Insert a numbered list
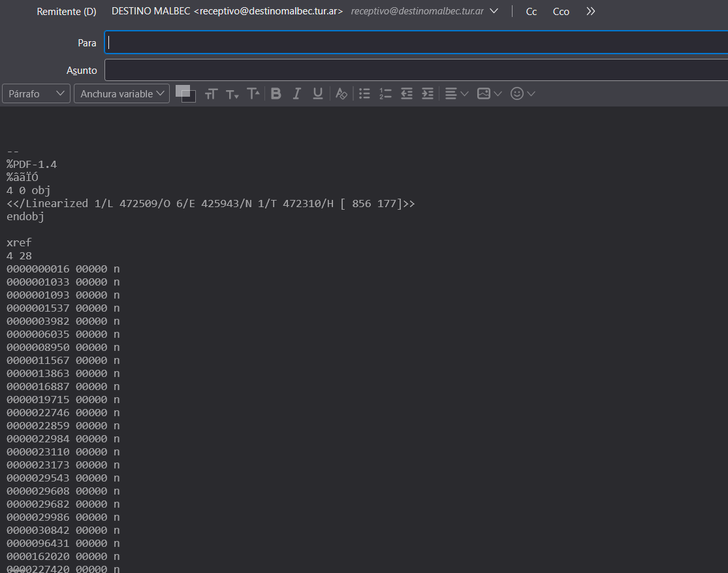 pyautogui.click(x=385, y=93)
